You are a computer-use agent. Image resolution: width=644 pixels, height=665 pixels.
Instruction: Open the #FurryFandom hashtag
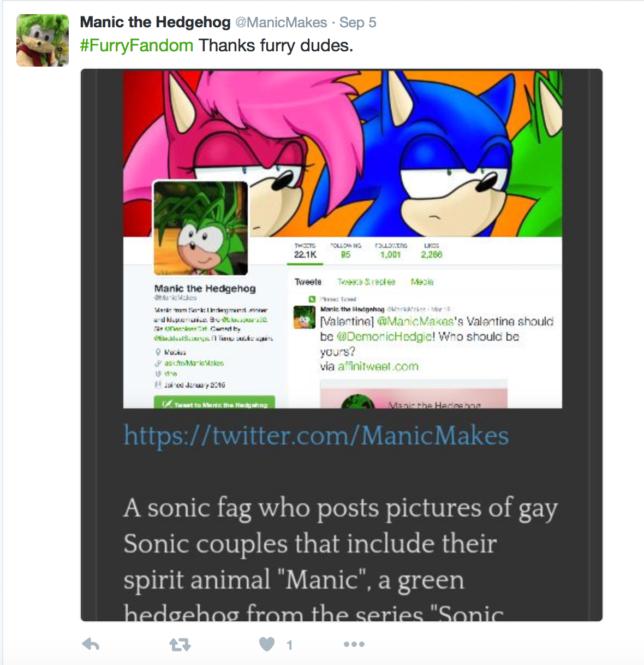tap(136, 45)
